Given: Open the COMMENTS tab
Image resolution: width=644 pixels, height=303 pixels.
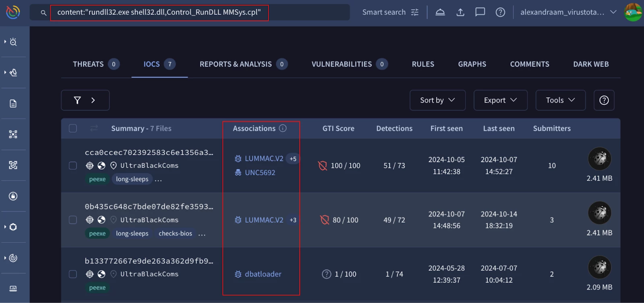Looking at the screenshot, I should [530, 64].
